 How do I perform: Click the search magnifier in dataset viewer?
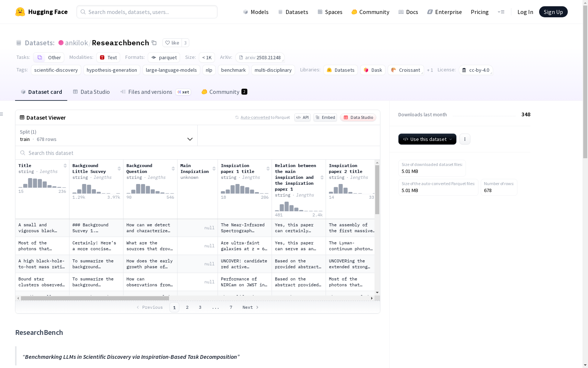pyautogui.click(x=23, y=153)
